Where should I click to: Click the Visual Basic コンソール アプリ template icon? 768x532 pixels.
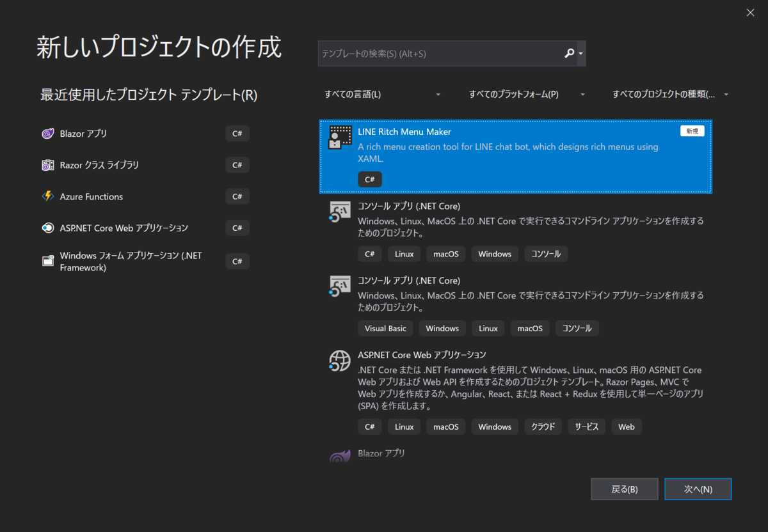pos(339,286)
